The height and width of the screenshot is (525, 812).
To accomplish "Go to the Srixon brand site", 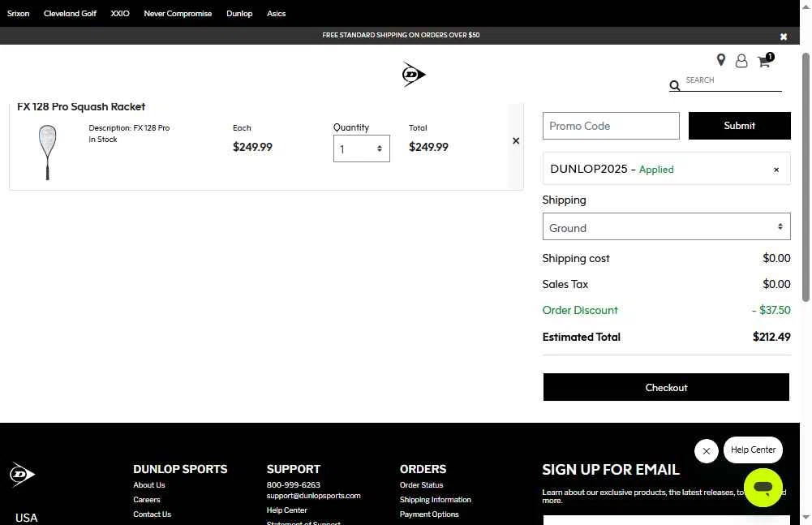I will (x=18, y=14).
